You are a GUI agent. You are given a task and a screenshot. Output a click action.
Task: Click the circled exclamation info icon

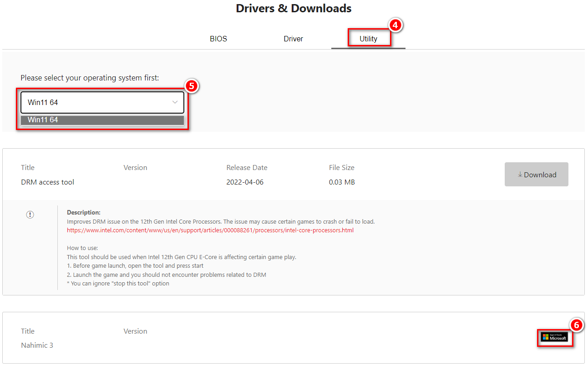click(30, 215)
